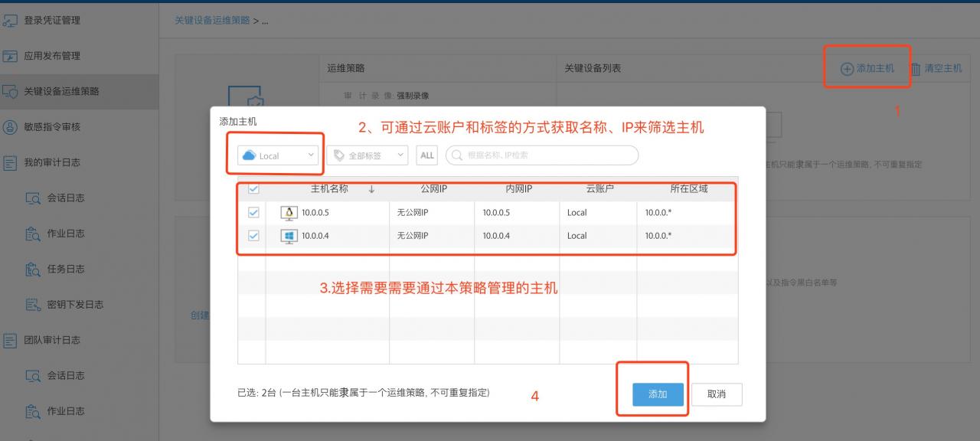The height and width of the screenshot is (441, 980).
Task: Open 密钥下发日志 in the sidebar
Action: [x=75, y=305]
